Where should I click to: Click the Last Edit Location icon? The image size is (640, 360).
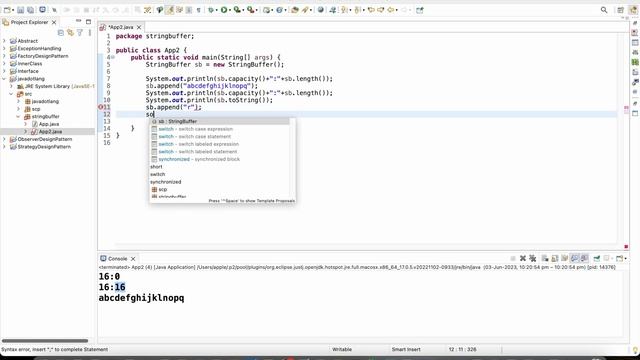tap(371, 10)
